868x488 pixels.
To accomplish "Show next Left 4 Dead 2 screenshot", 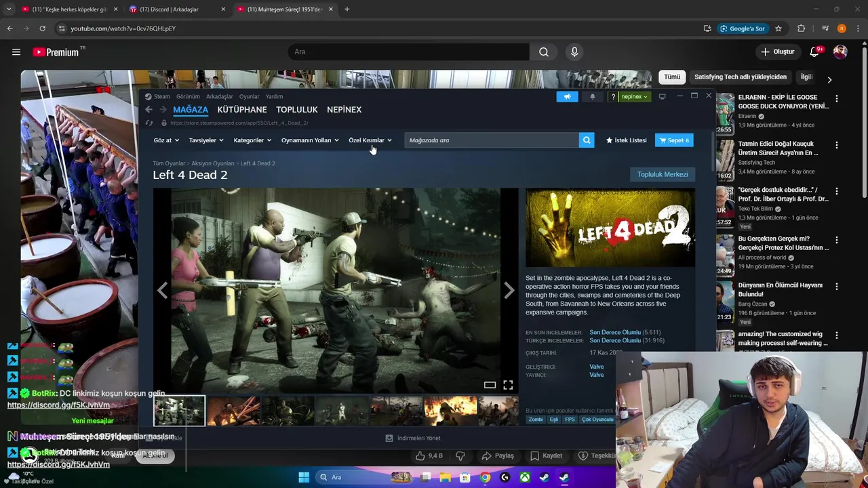I will point(509,290).
